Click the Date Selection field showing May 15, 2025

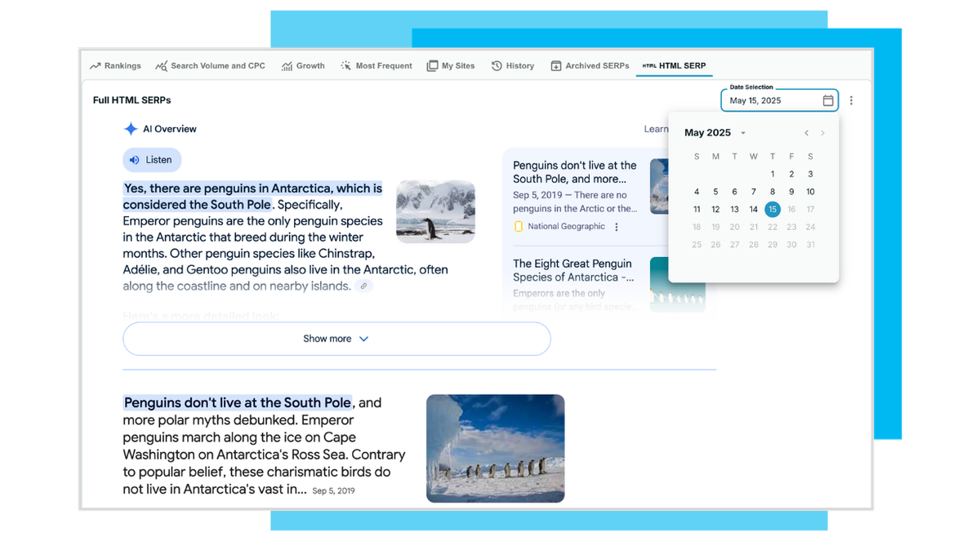(768, 100)
